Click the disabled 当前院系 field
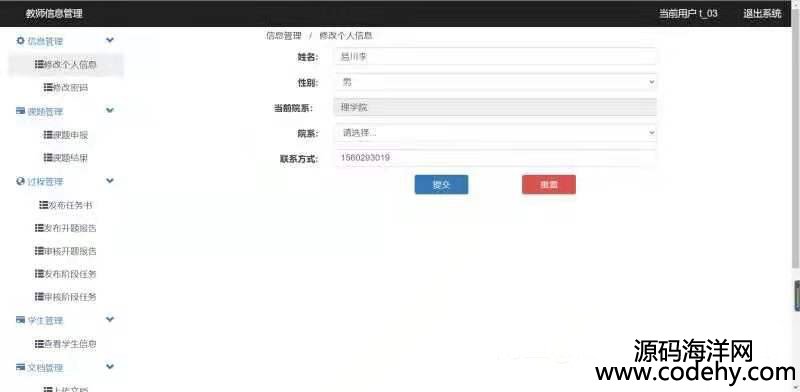Viewport: 800px width, 392px height. pyautogui.click(x=495, y=107)
